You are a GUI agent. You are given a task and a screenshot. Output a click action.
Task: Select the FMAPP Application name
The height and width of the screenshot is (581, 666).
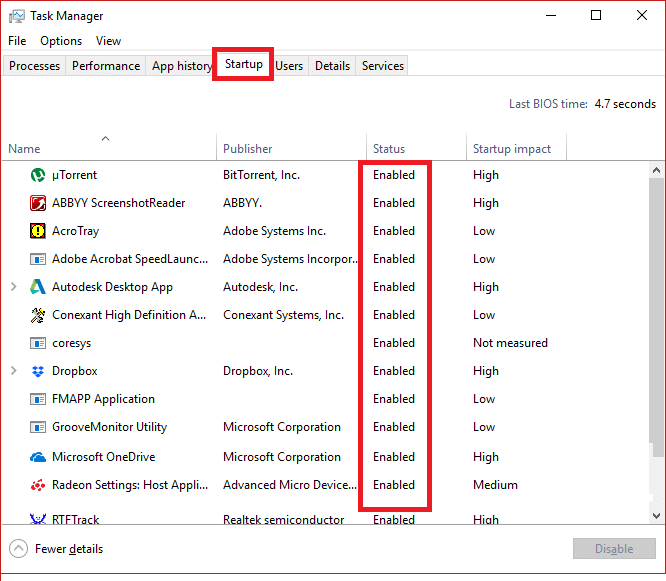click(x=103, y=399)
